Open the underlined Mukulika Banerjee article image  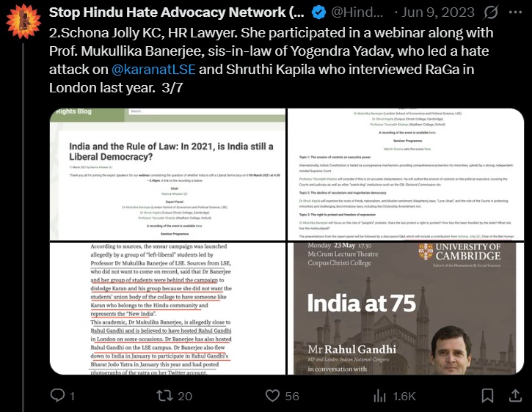click(167, 309)
